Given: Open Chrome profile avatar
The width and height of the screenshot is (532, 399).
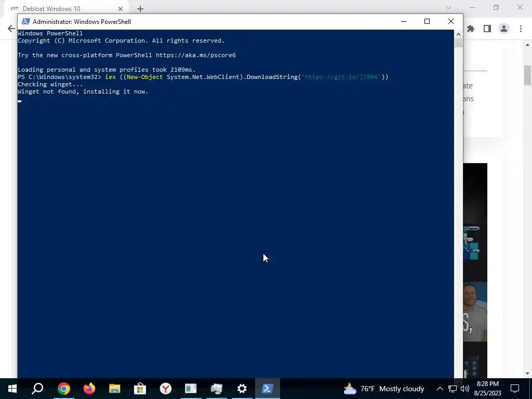Looking at the screenshot, I should pos(504,29).
